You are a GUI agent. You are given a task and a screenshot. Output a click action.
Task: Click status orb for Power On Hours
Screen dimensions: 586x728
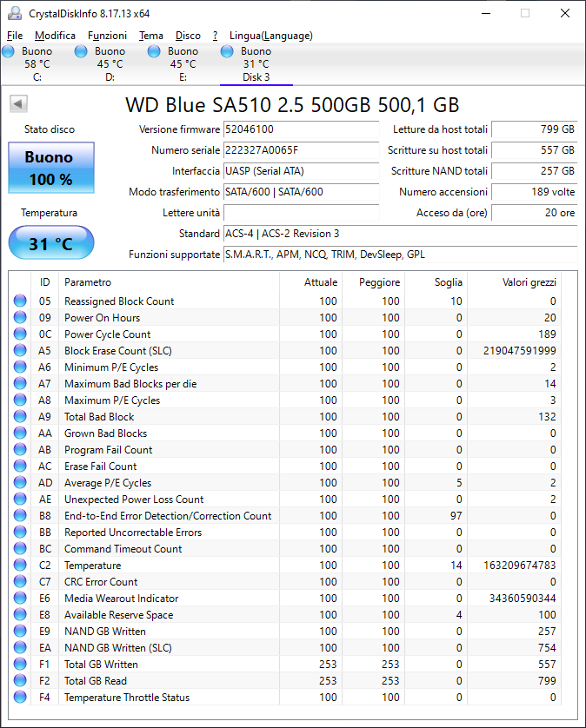coord(20,318)
